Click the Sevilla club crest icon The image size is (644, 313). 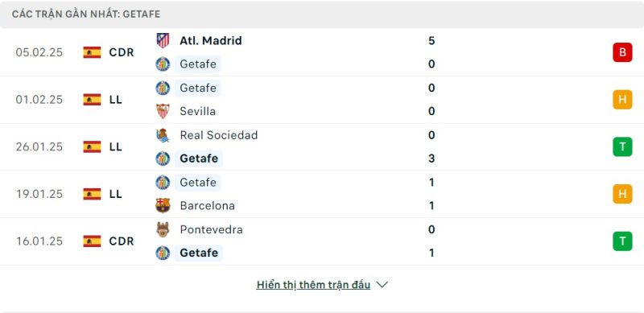(x=163, y=111)
